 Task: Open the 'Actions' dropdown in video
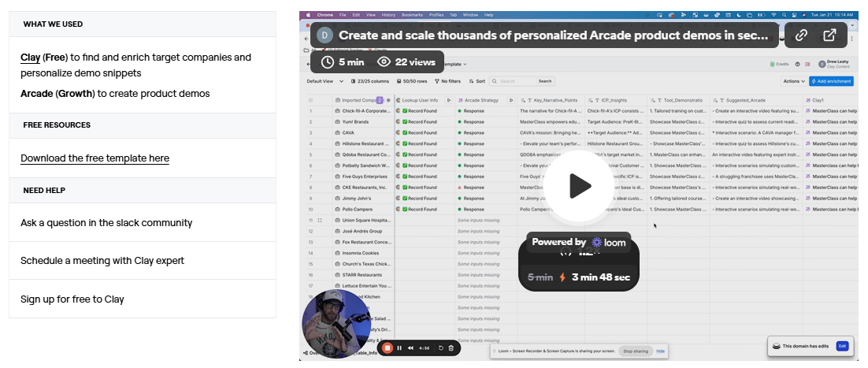794,81
